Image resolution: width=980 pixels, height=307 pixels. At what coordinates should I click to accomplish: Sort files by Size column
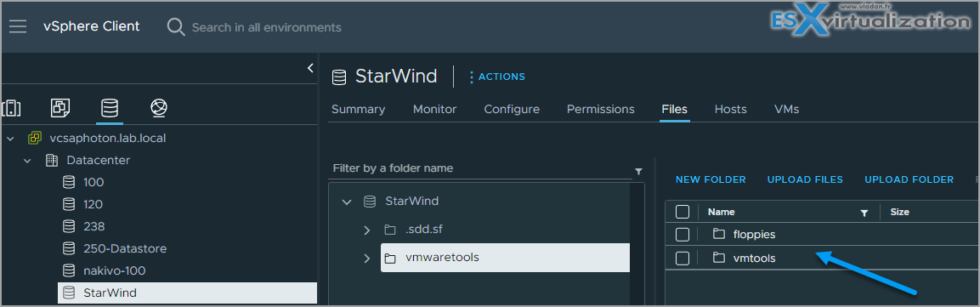pyautogui.click(x=899, y=212)
